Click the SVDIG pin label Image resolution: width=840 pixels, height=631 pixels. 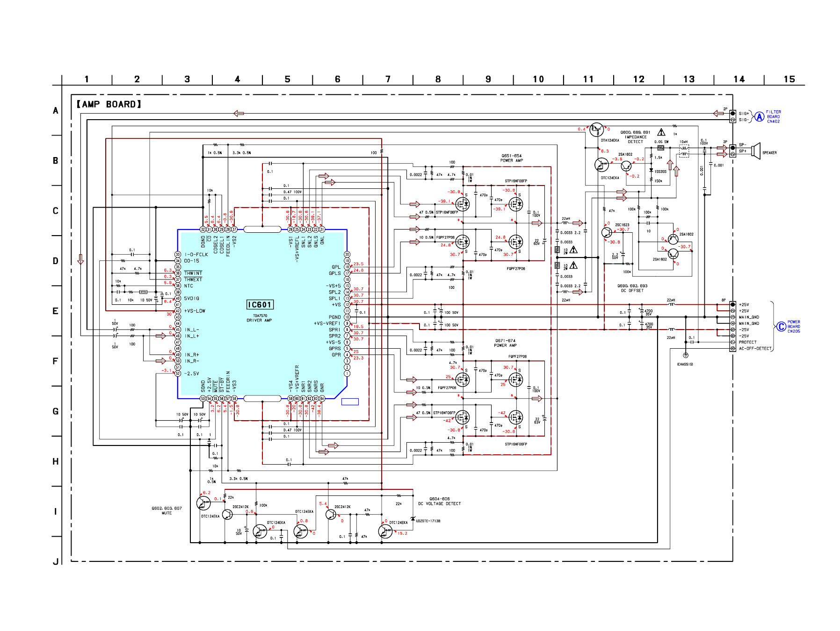pyautogui.click(x=192, y=298)
